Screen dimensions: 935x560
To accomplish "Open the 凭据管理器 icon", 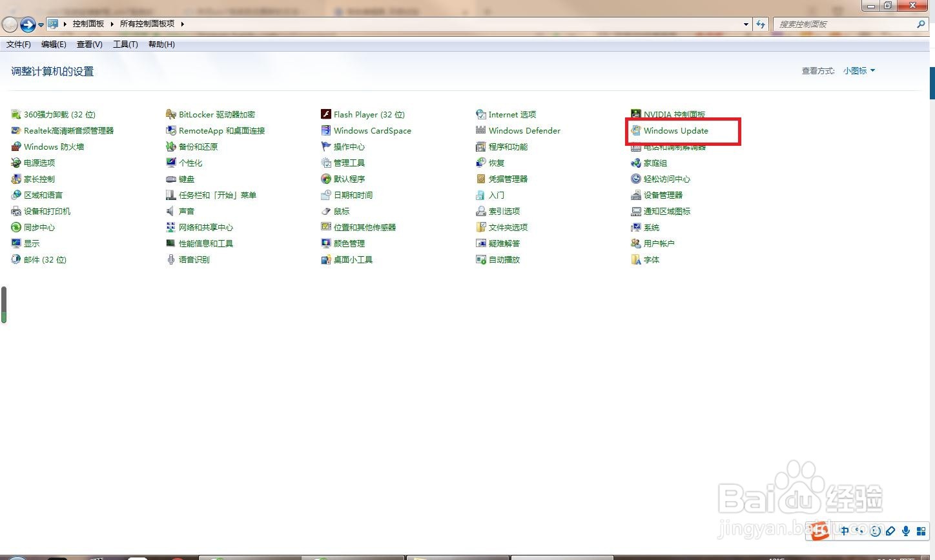I will click(x=481, y=179).
